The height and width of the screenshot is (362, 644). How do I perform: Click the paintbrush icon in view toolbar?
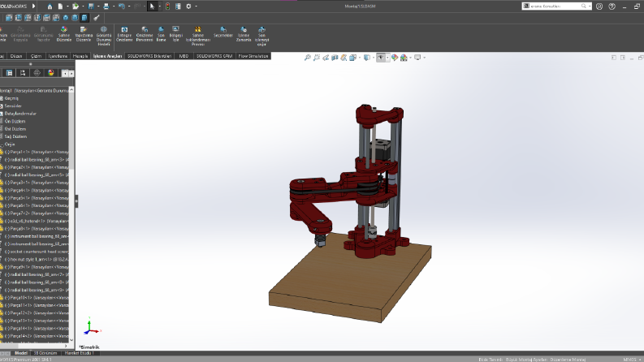(96, 18)
